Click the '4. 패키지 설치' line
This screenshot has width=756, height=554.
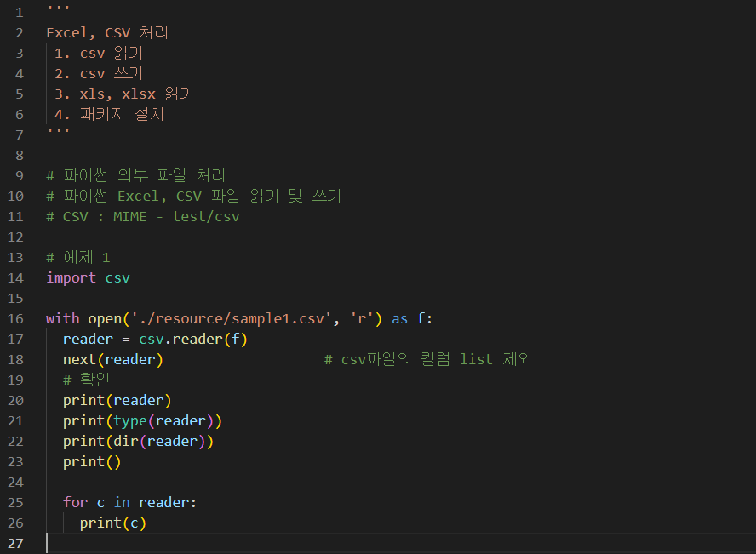[x=110, y=115]
